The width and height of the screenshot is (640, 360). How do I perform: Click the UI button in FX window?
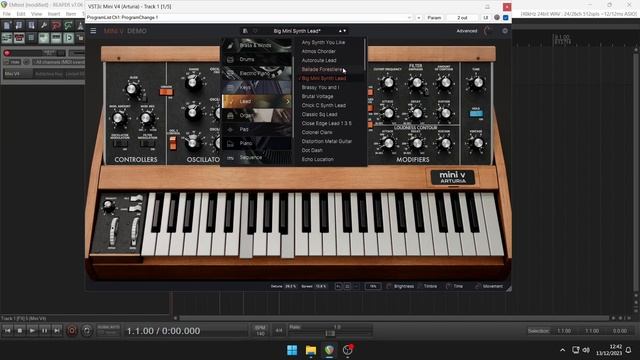(485, 18)
